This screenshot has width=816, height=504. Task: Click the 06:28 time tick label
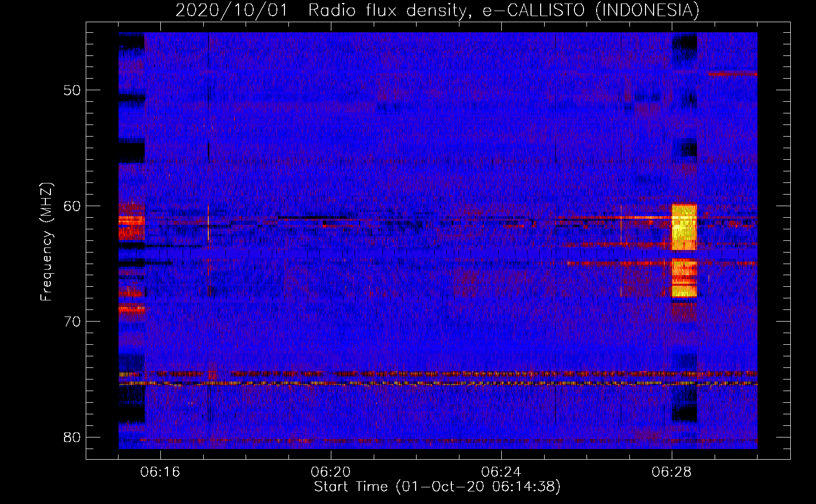672,472
